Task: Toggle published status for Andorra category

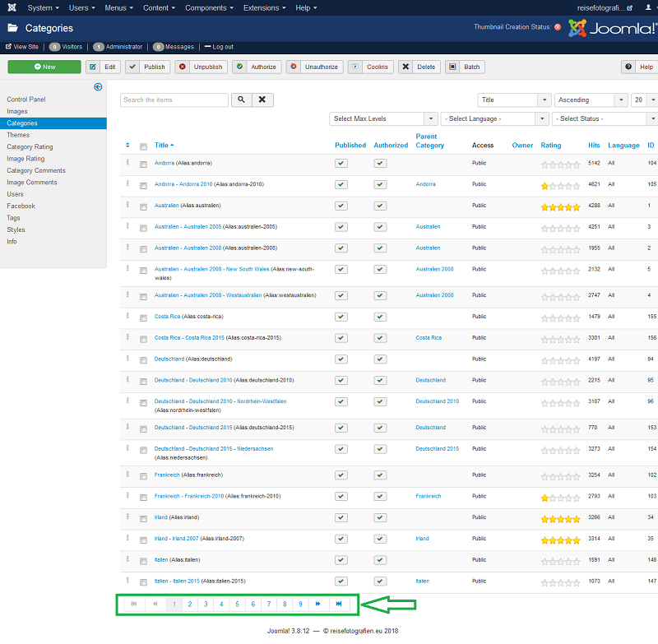Action: [341, 163]
